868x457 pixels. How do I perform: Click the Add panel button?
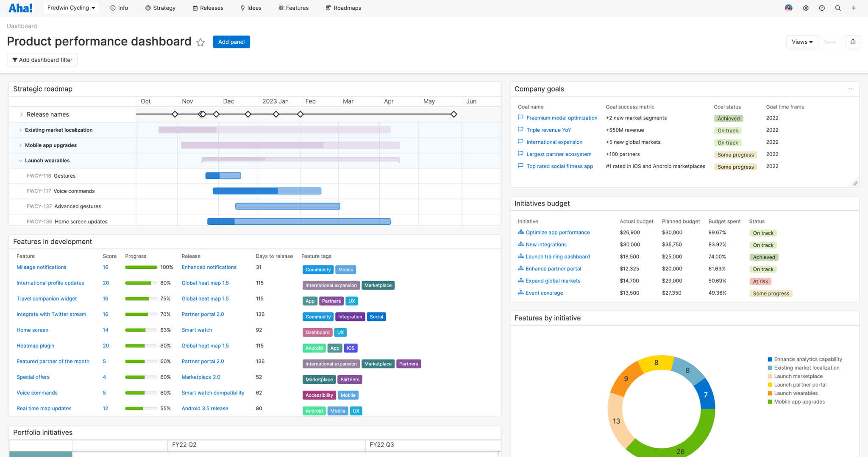coord(231,42)
